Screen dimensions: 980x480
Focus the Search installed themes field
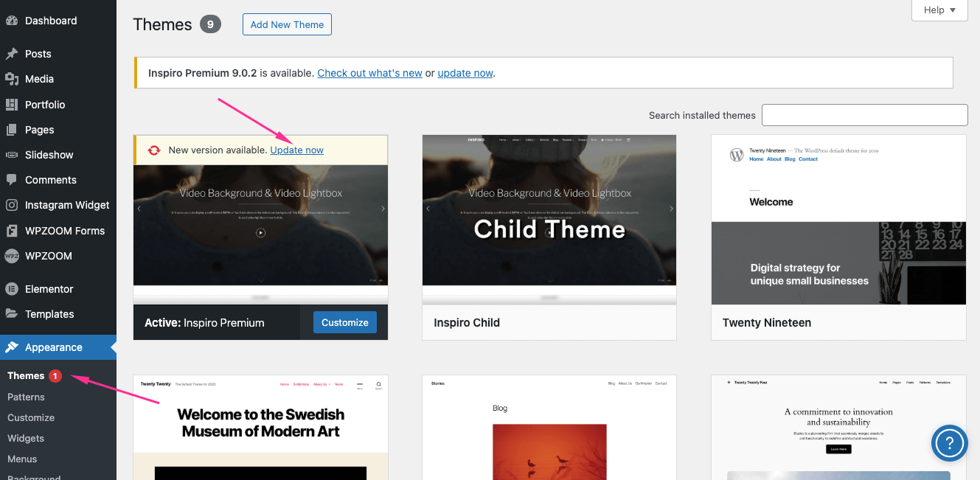865,115
